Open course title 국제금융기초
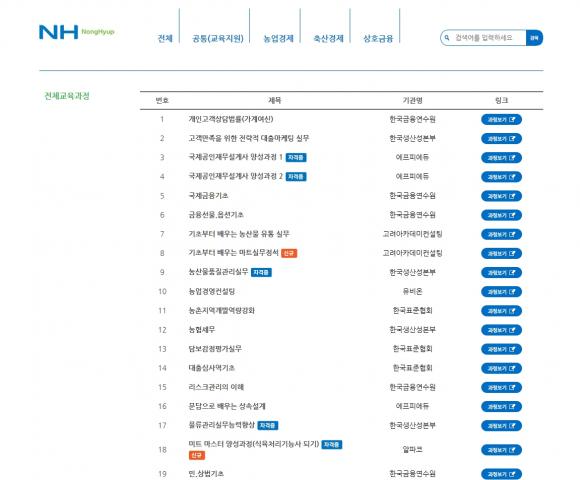This screenshot has width=580, height=480. pos(208,196)
